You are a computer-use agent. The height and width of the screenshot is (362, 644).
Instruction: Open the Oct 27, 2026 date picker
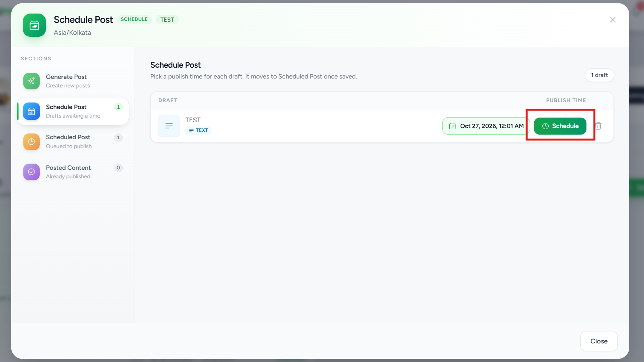click(486, 126)
